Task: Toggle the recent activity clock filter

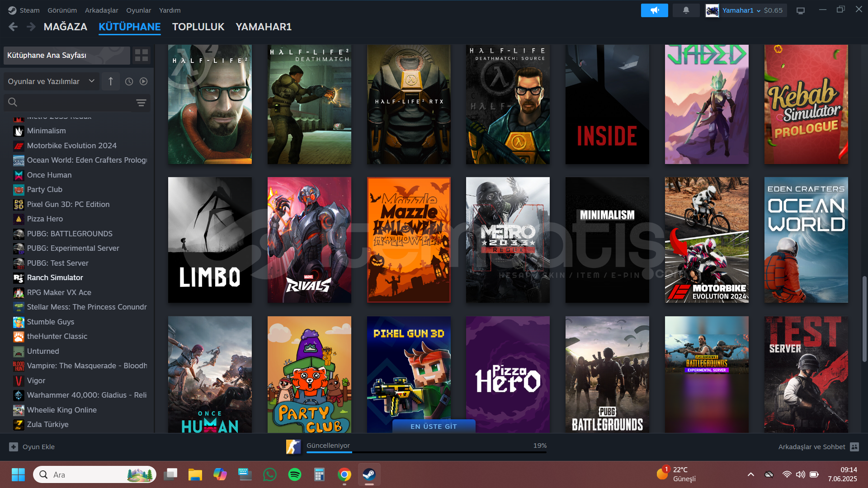Action: point(129,81)
